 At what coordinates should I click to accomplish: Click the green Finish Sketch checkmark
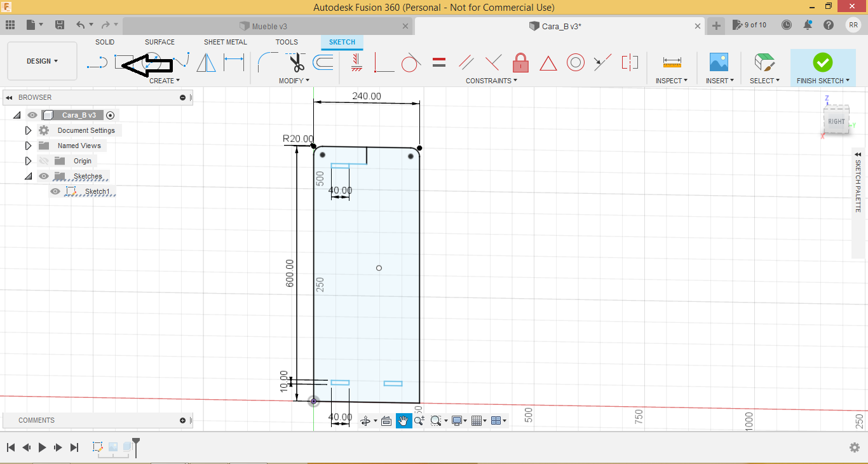822,62
